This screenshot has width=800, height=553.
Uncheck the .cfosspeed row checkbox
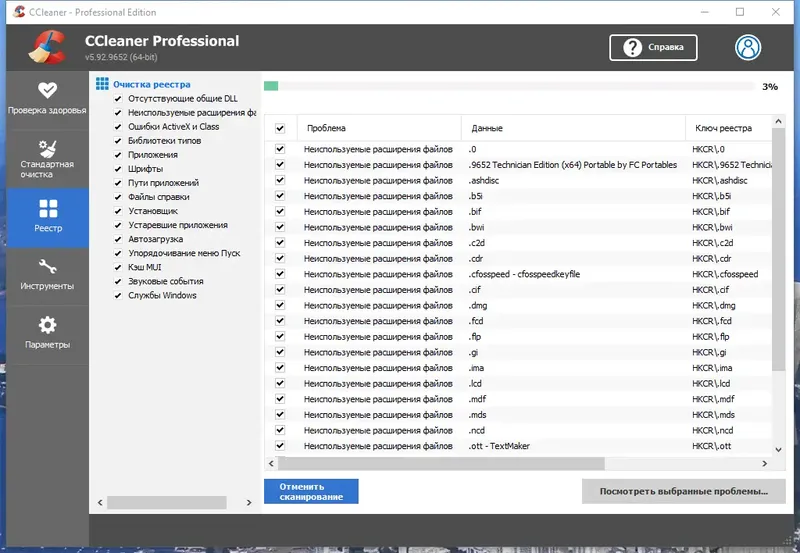click(x=280, y=274)
